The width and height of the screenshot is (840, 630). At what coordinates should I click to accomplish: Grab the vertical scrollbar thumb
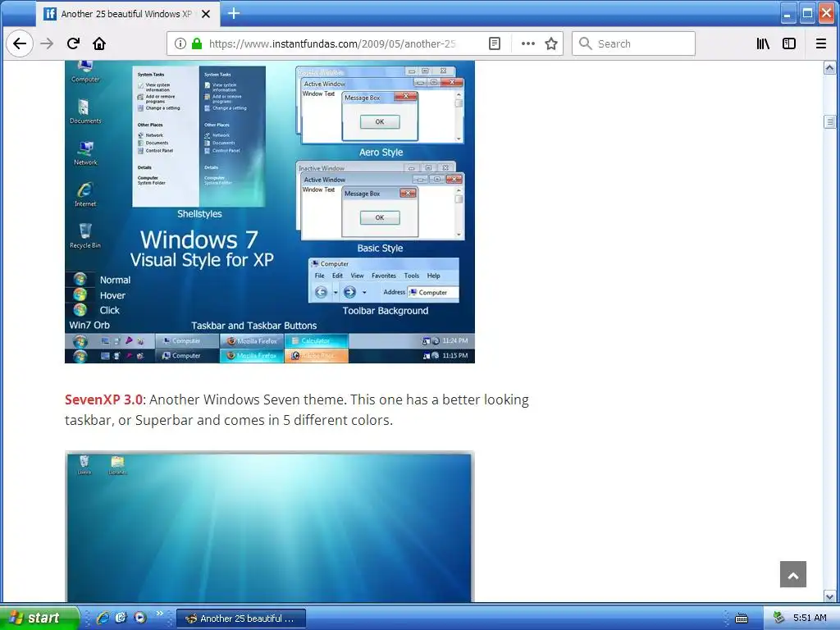click(829, 121)
